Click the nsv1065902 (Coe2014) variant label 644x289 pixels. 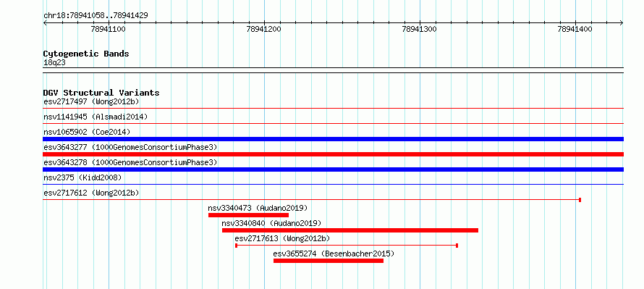tap(87, 132)
